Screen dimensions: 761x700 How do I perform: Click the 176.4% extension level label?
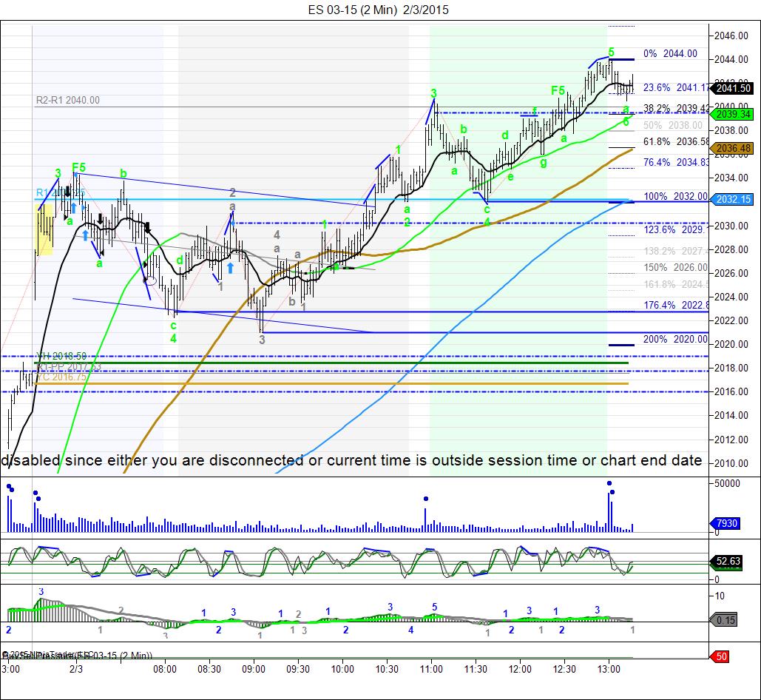pyautogui.click(x=676, y=306)
